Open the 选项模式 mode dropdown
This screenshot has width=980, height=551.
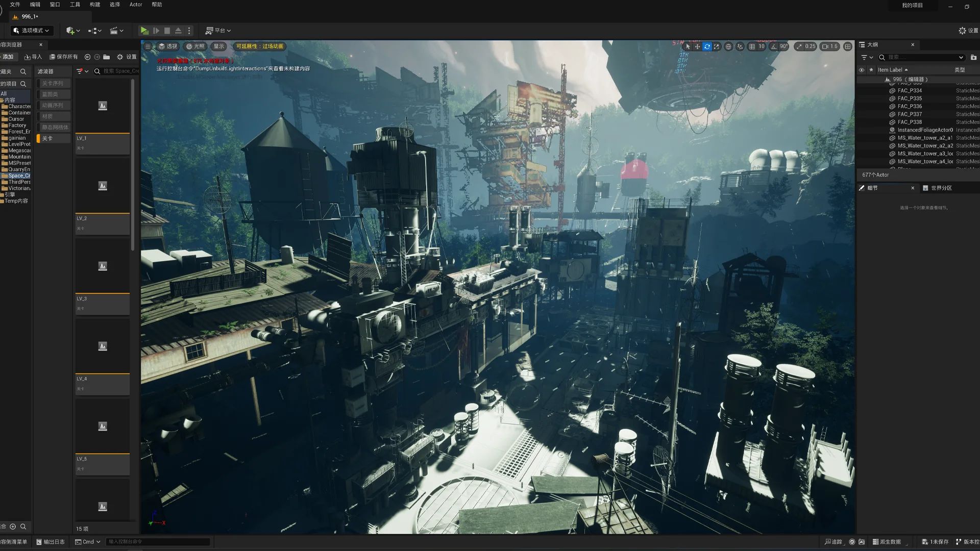pyautogui.click(x=31, y=31)
